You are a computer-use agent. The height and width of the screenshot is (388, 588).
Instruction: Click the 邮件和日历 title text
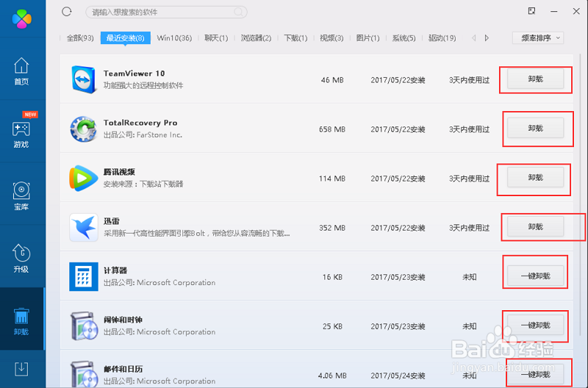[123, 369]
